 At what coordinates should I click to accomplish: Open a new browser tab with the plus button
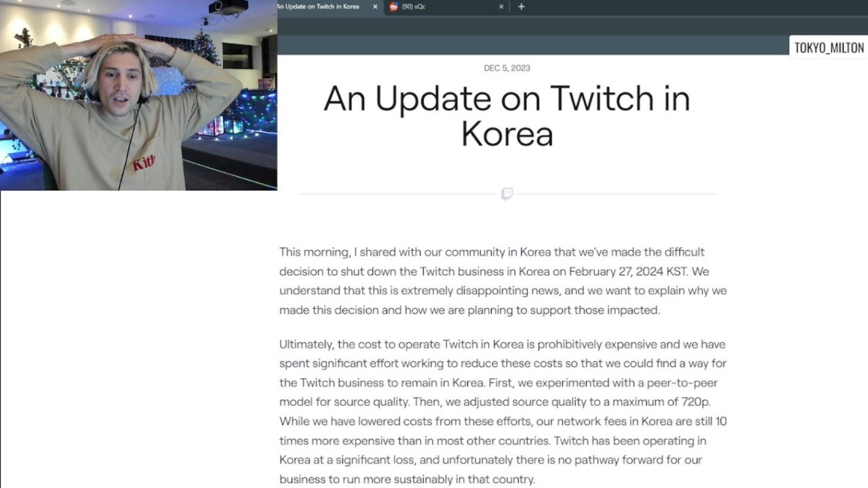521,7
